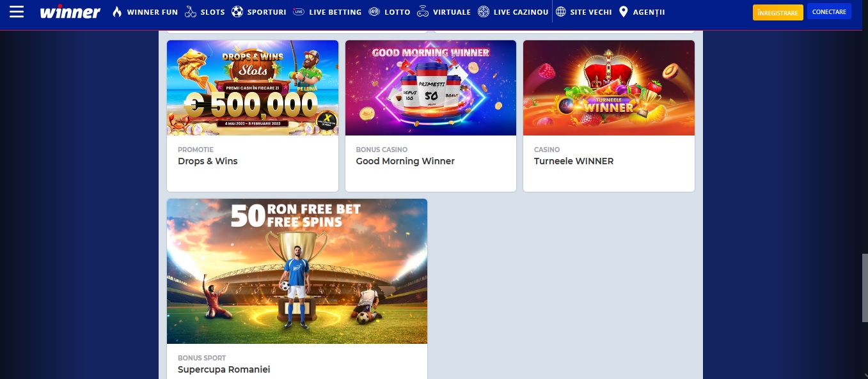Click the Conectare button

pyautogui.click(x=829, y=12)
